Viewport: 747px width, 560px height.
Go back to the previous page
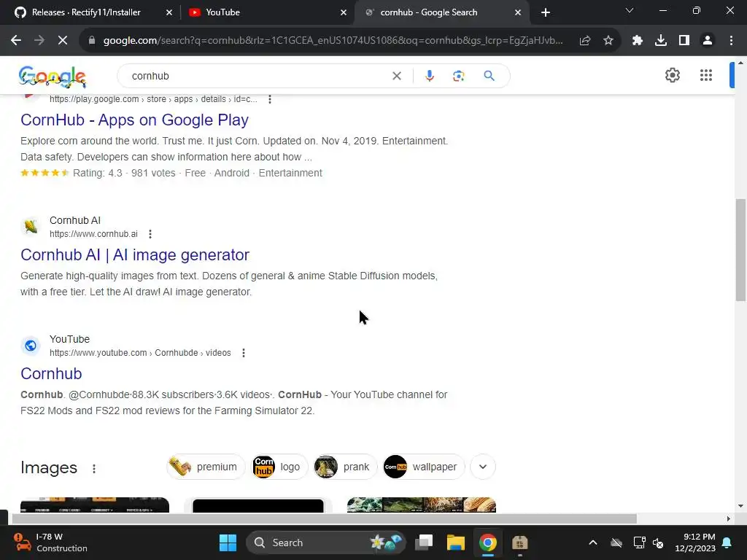16,41
